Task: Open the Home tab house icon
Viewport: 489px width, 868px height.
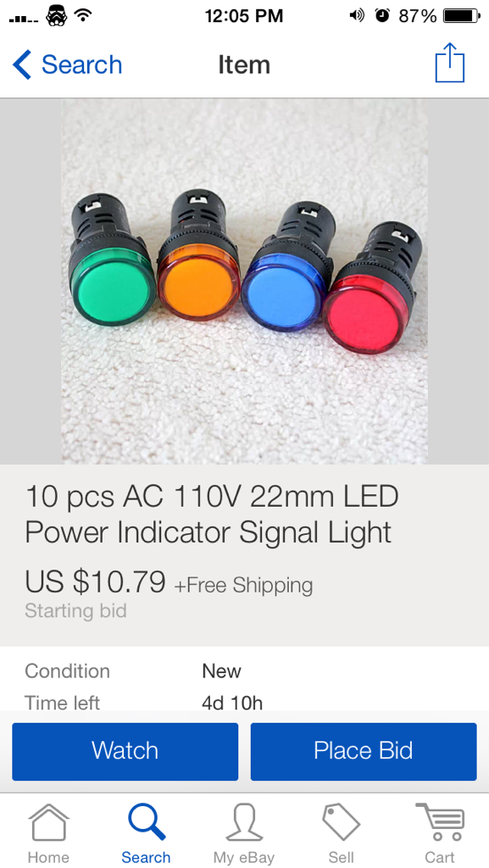Action: pos(48,823)
